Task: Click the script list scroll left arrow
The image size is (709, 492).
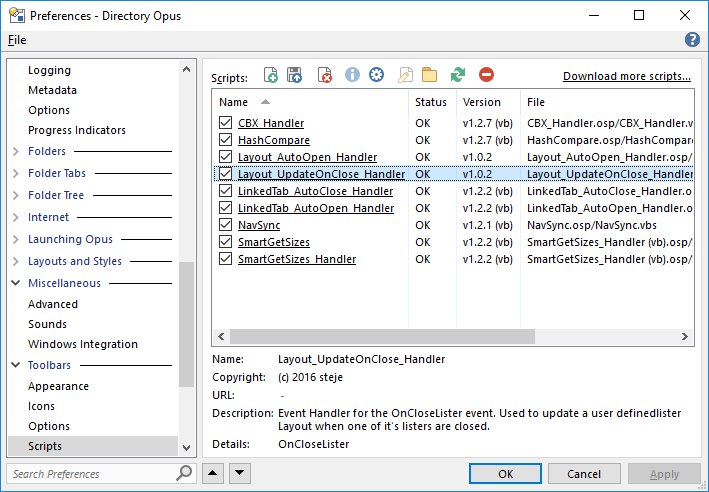Action: click(x=221, y=336)
